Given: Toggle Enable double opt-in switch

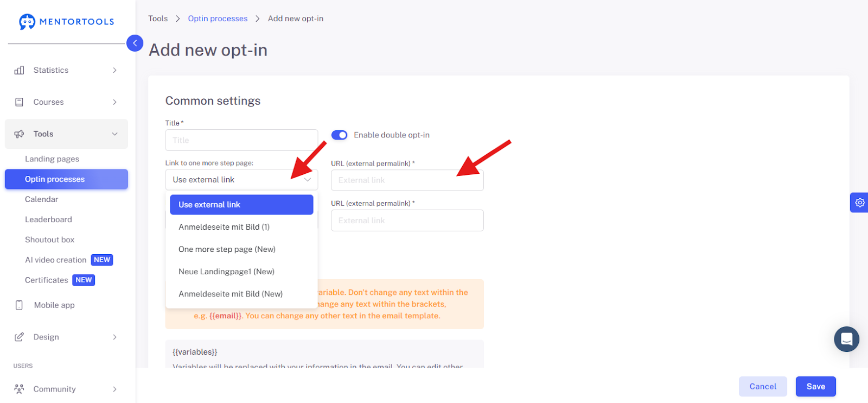Looking at the screenshot, I should click(340, 135).
